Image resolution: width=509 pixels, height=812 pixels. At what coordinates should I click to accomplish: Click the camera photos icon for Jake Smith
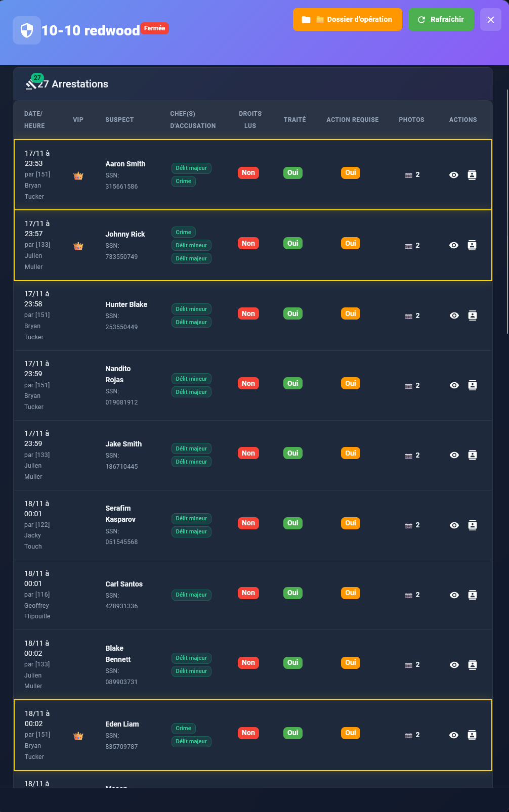(x=408, y=456)
